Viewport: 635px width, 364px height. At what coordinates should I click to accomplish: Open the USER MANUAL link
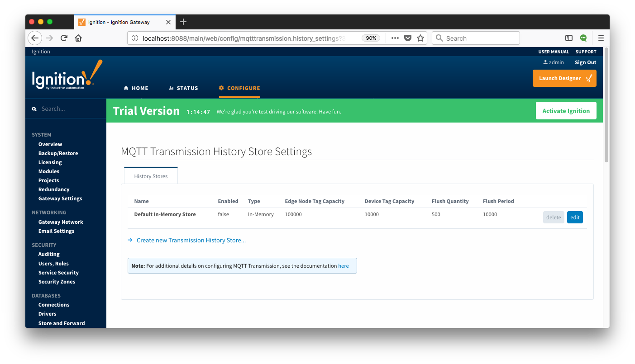tap(554, 52)
